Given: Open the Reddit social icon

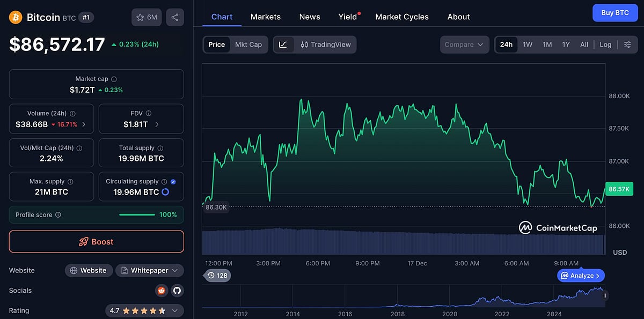Looking at the screenshot, I should [x=161, y=290].
